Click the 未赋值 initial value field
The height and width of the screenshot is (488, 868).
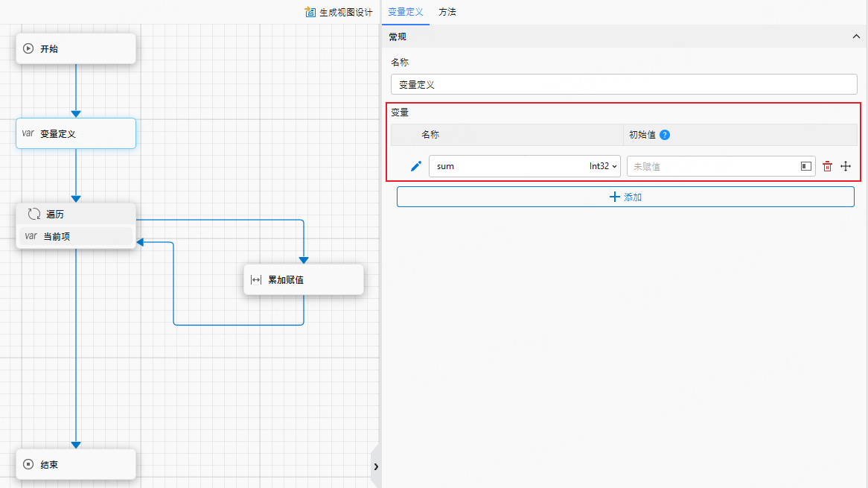711,167
